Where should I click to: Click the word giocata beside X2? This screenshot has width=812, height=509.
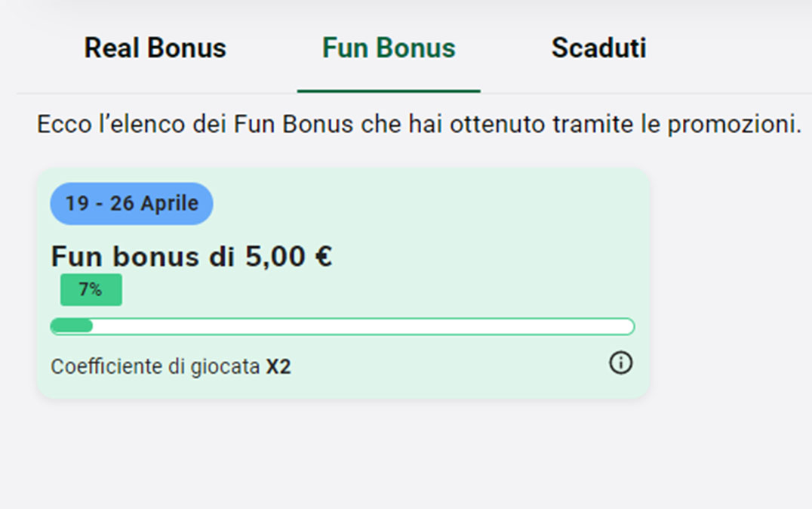pyautogui.click(x=226, y=368)
